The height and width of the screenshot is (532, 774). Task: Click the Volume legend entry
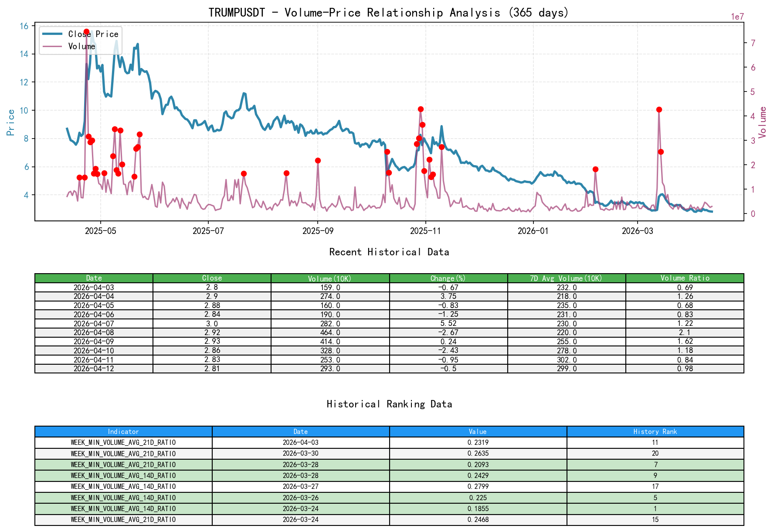pyautogui.click(x=69, y=46)
